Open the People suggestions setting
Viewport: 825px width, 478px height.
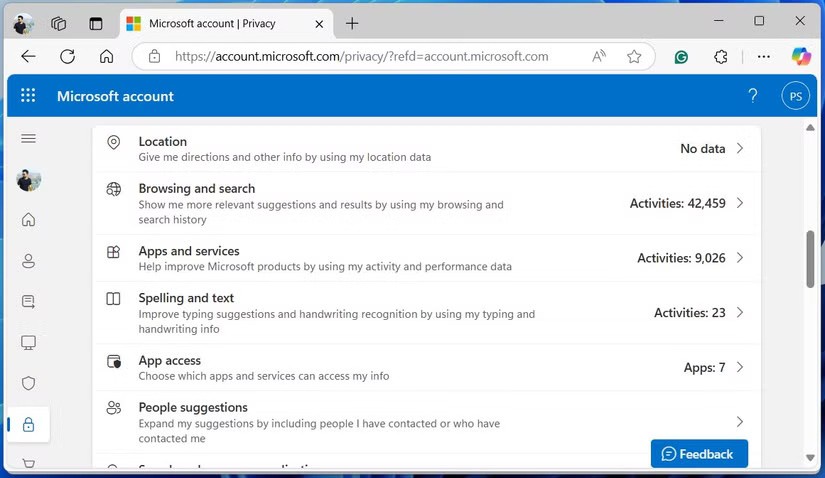tap(193, 407)
